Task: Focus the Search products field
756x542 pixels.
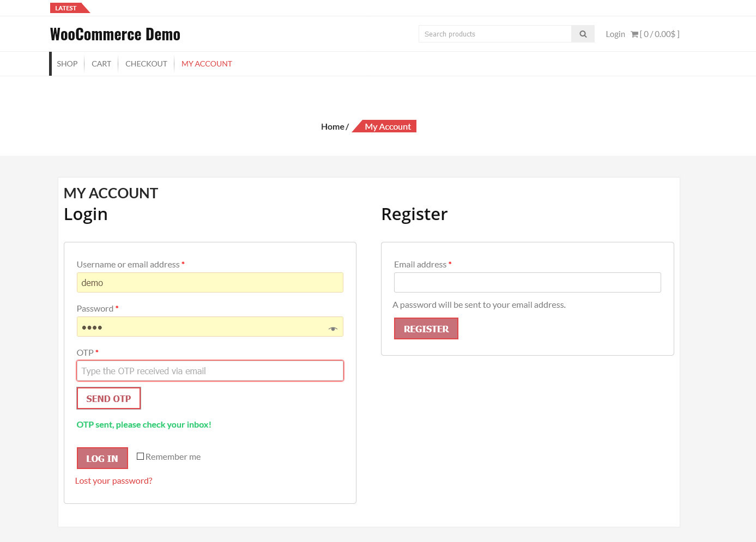Action: coord(495,34)
